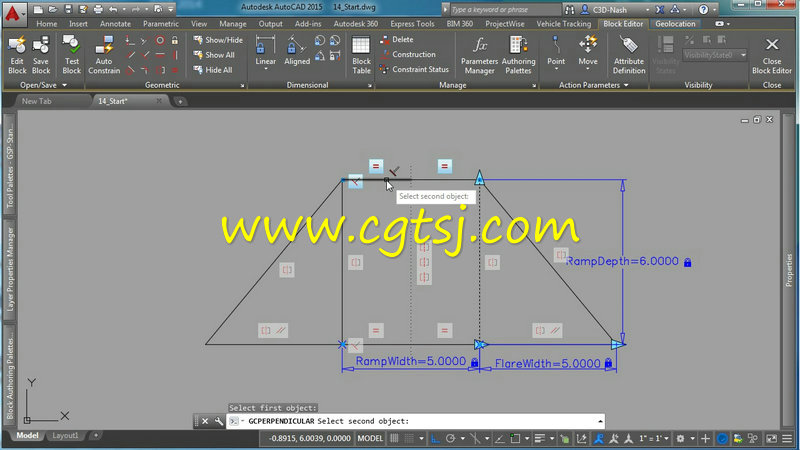Open the AutoCAD application menu logo

13,14
